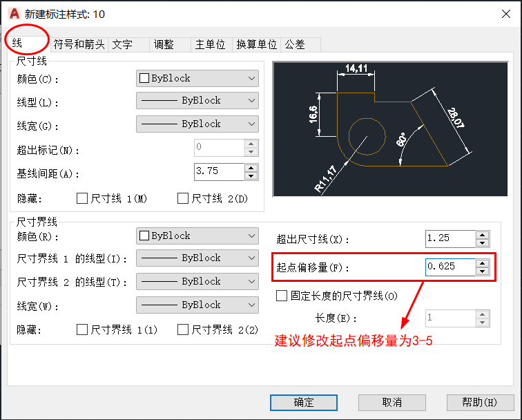Enable hiding 尺寸线 1(M)

click(82, 198)
